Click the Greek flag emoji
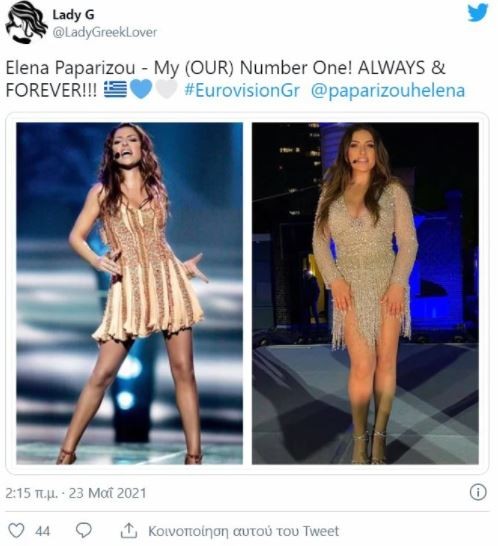 [x=115, y=89]
